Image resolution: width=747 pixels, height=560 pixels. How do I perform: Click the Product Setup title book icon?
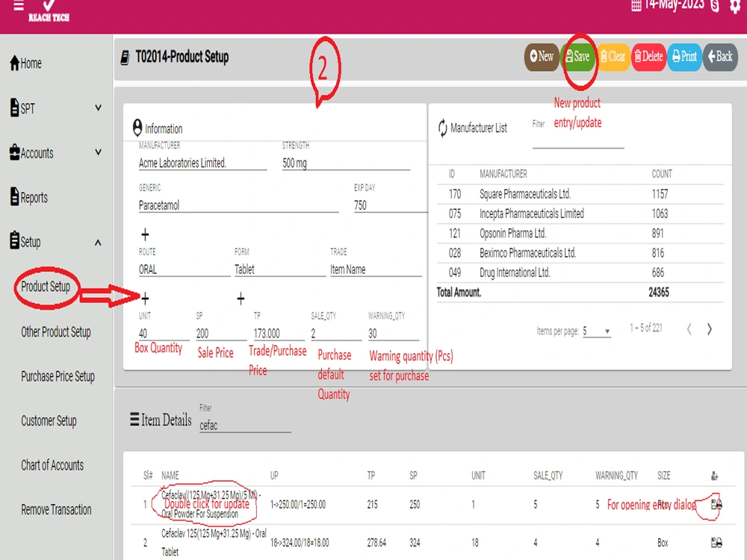pos(125,57)
